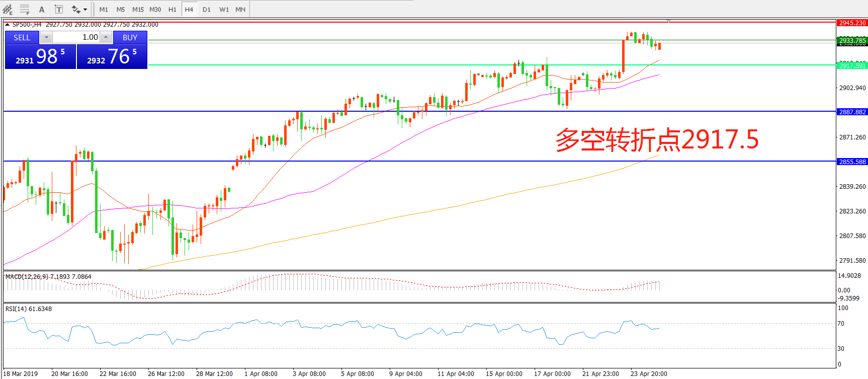This screenshot has height=379, width=868.
Task: Click the 2887.882 blue line price label
Action: 852,112
